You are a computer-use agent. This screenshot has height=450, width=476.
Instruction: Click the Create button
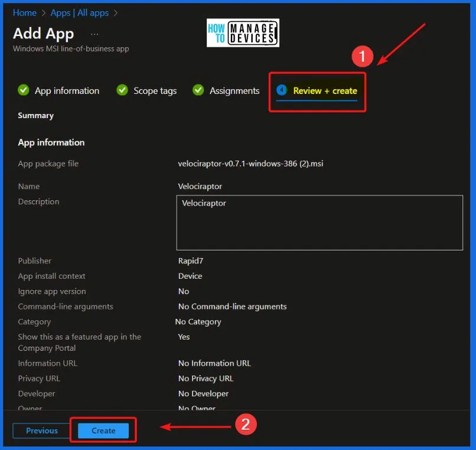point(103,431)
